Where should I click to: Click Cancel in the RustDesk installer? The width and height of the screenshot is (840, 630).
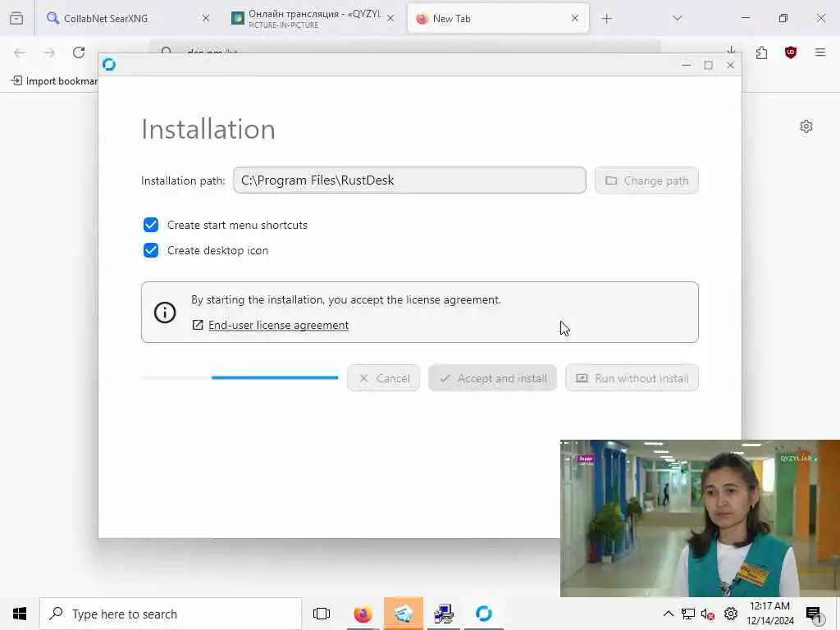[x=383, y=378]
